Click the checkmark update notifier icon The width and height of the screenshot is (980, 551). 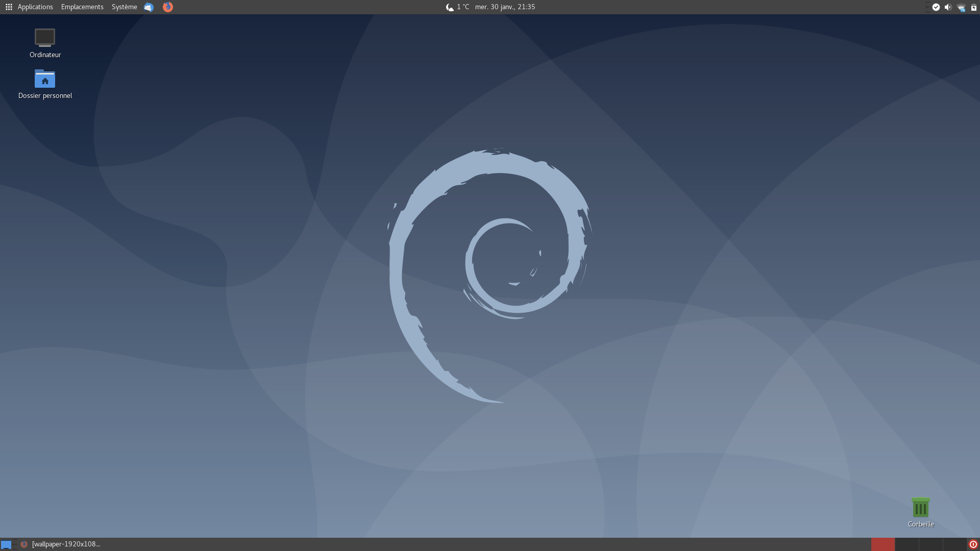(936, 7)
